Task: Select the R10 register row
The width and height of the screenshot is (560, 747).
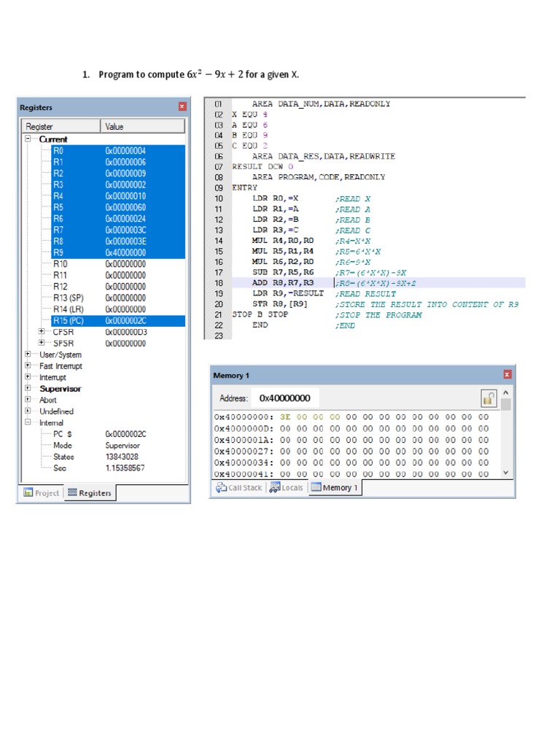Action: tap(118, 264)
